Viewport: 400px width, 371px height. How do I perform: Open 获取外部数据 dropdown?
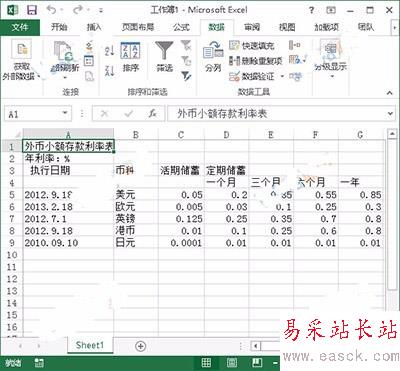tap(21, 60)
